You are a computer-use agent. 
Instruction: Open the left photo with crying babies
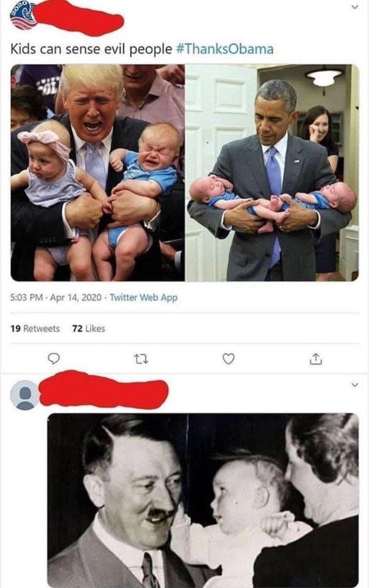click(97, 173)
